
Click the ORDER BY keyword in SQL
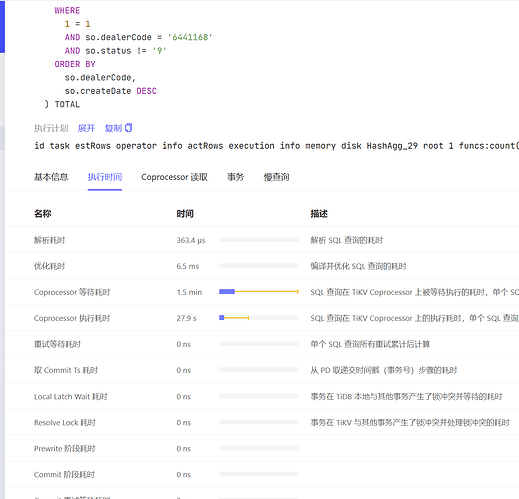click(x=75, y=64)
